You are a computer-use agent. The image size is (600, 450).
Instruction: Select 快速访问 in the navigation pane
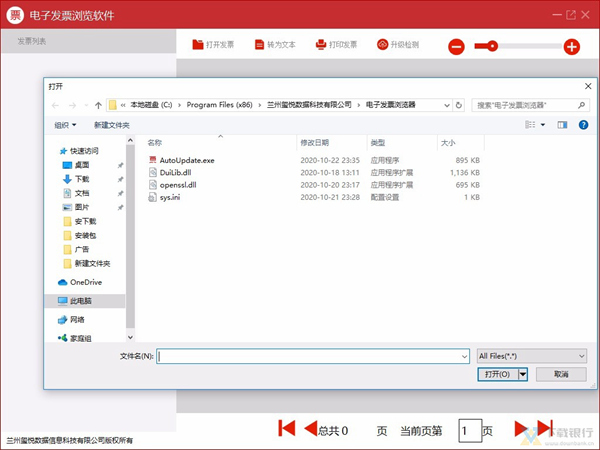click(x=84, y=151)
